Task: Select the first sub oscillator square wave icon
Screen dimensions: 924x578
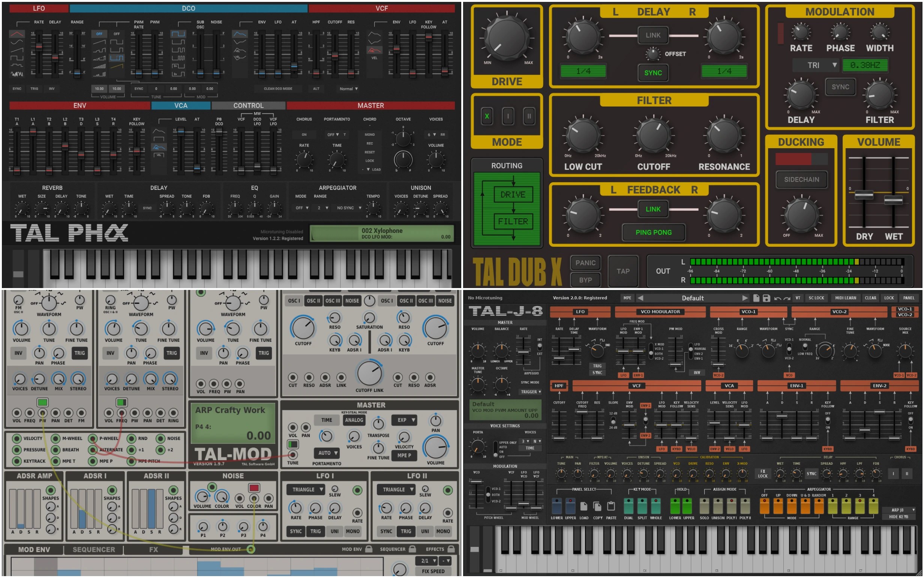Action: pos(178,34)
